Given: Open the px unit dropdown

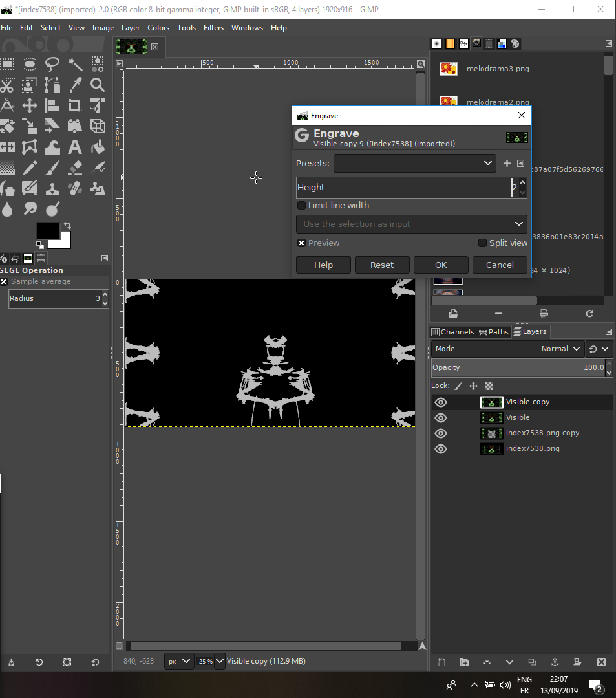Looking at the screenshot, I should click(179, 662).
